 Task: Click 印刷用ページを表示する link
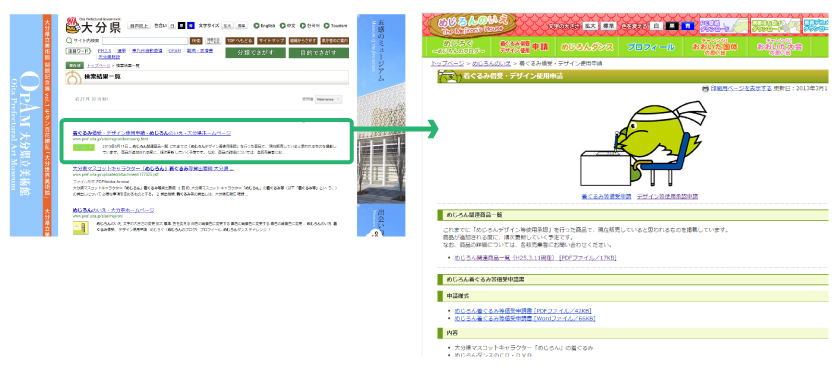pyautogui.click(x=741, y=89)
